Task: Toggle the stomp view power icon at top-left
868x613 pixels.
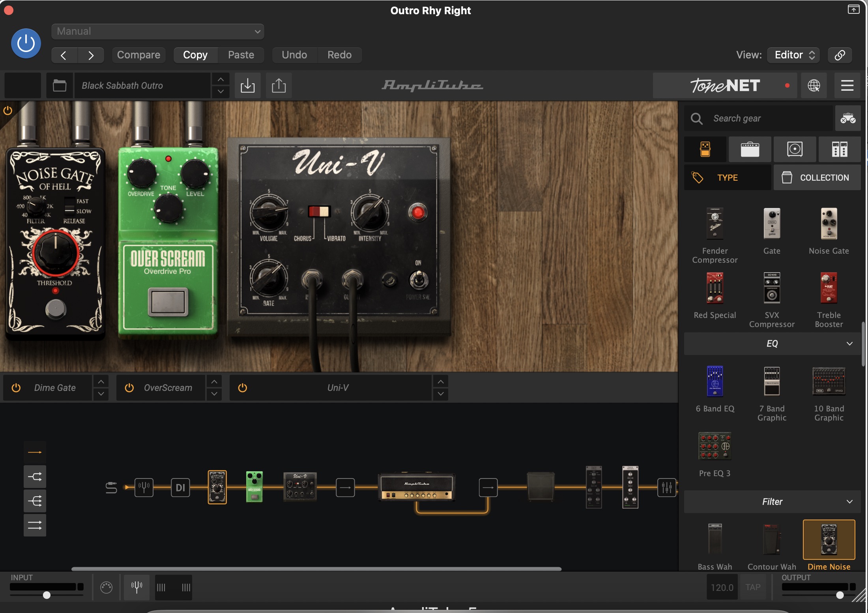Action: tap(7, 110)
